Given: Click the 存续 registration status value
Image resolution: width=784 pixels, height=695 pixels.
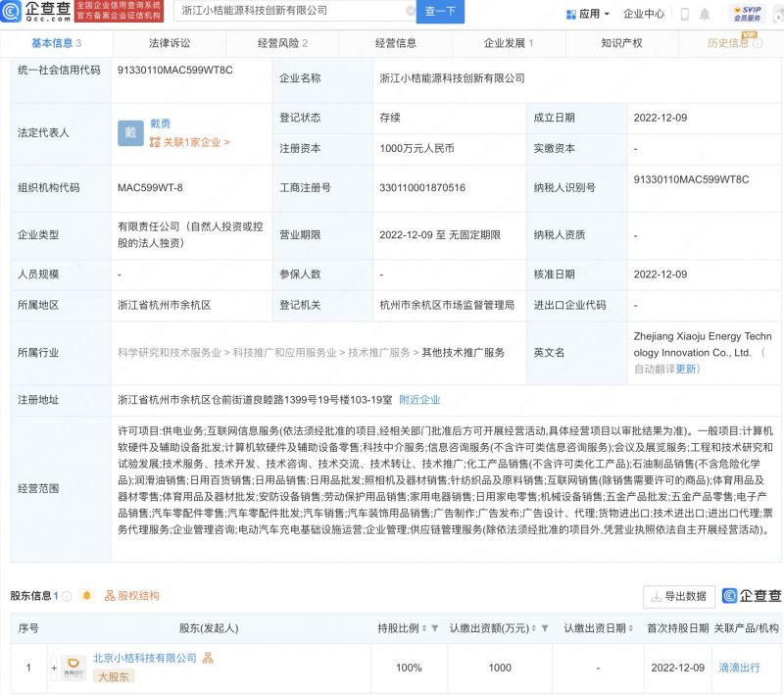Looking at the screenshot, I should pyautogui.click(x=390, y=118).
